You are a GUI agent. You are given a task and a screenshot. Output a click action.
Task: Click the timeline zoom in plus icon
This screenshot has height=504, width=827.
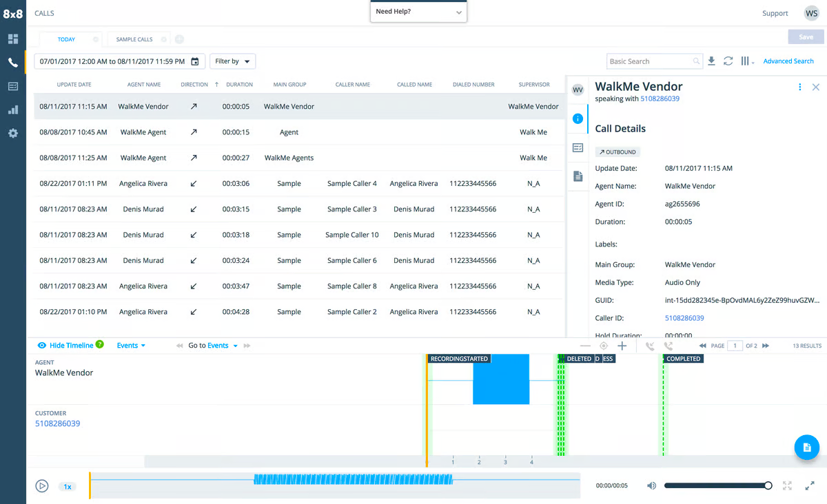622,346
